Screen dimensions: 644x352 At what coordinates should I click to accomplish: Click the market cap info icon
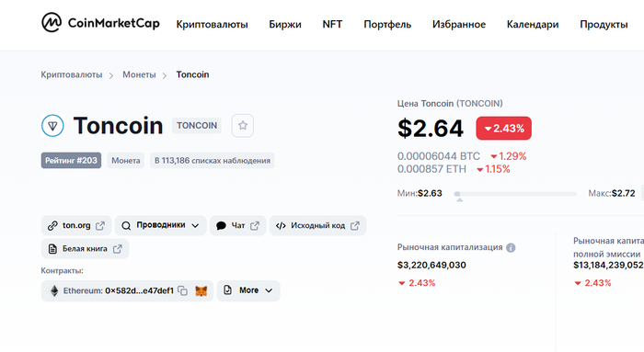point(511,248)
